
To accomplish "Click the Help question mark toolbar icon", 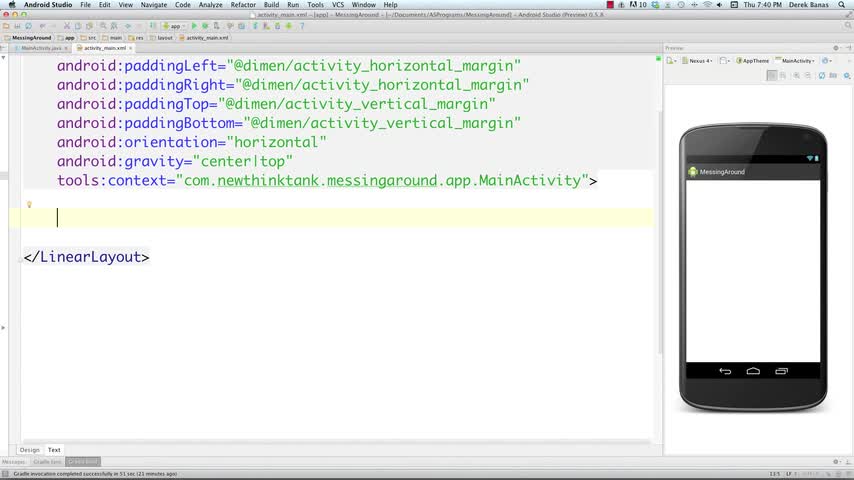I will [302, 26].
